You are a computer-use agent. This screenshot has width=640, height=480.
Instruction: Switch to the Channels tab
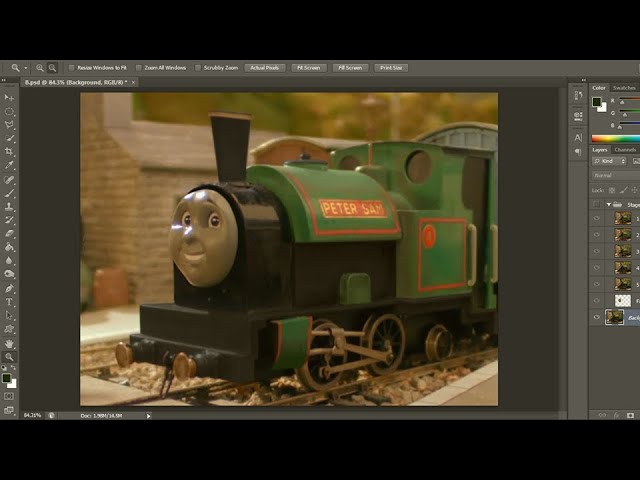pos(625,150)
